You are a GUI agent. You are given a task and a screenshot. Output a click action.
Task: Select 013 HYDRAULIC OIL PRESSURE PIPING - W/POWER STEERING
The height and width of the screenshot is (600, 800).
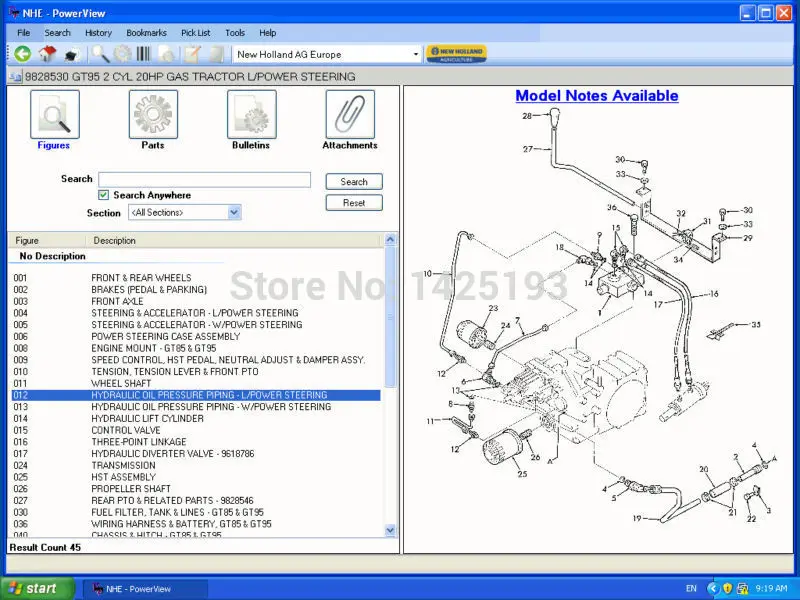(196, 407)
